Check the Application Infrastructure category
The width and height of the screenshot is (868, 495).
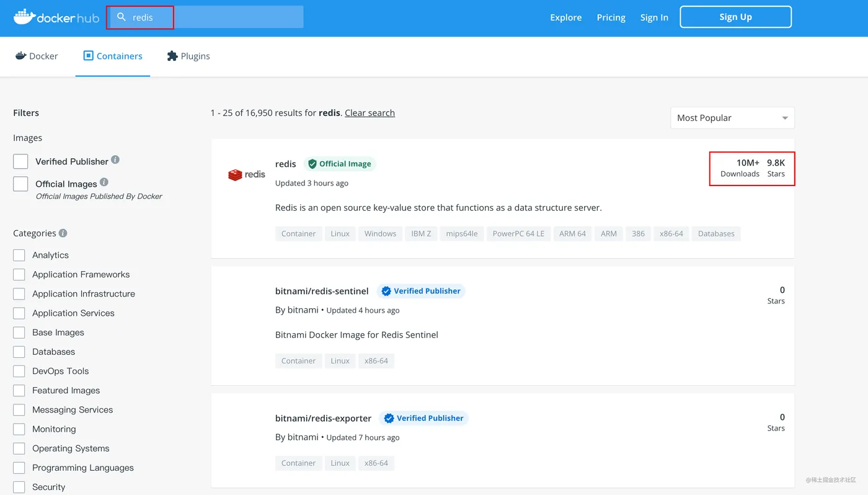click(19, 293)
